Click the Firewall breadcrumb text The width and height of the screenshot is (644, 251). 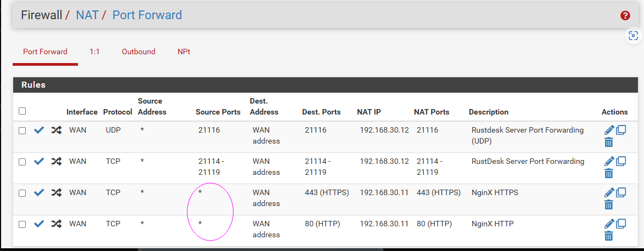click(x=42, y=15)
